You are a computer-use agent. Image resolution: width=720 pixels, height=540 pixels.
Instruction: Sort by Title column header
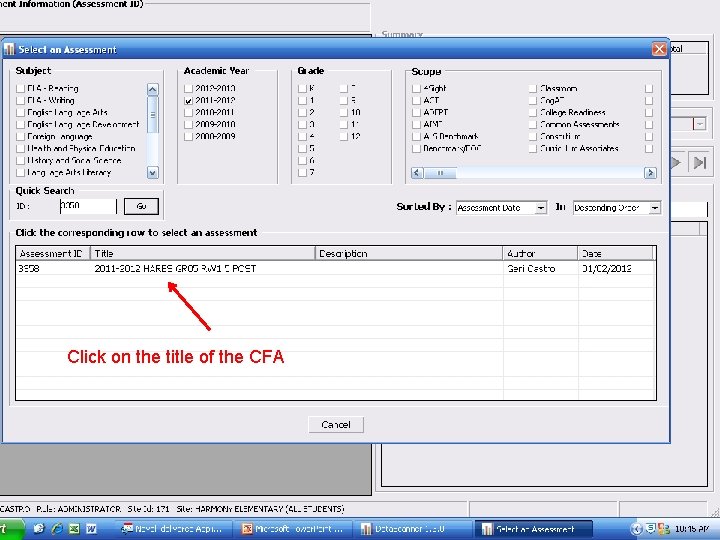(202, 253)
